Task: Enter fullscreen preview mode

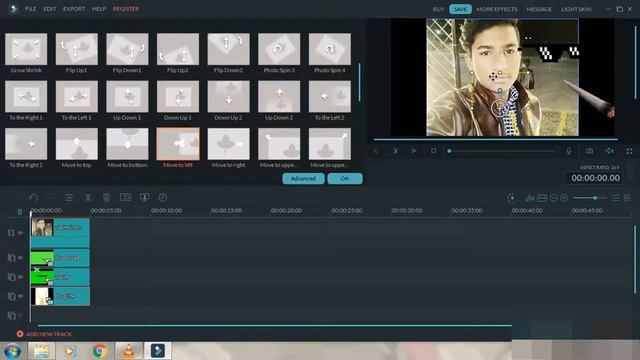Action: pos(629,151)
